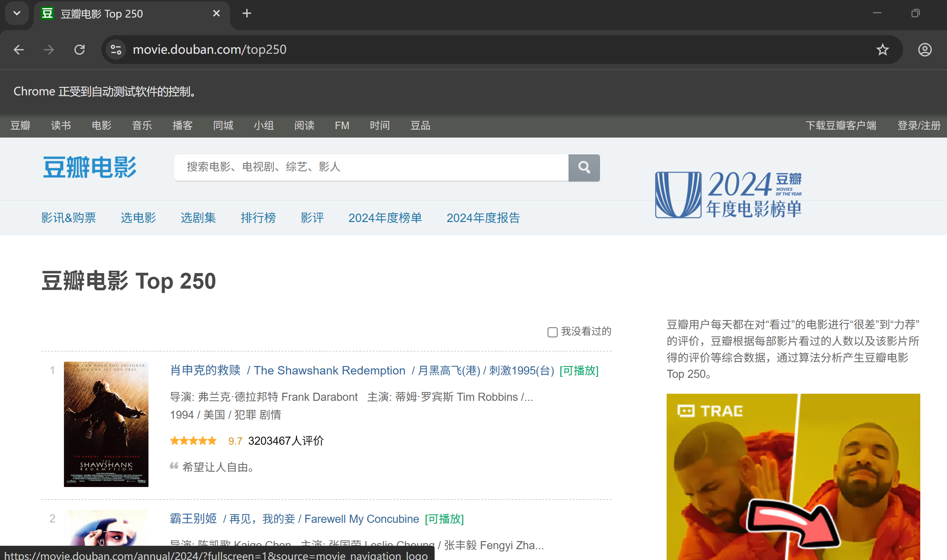The height and width of the screenshot is (560, 947).
Task: Click the magnifier search button
Action: [x=584, y=168]
